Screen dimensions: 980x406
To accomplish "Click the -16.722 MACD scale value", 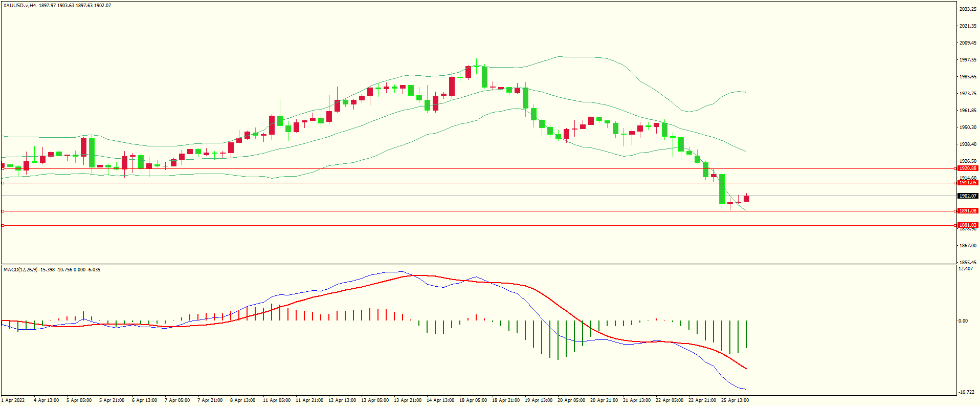I will tap(966, 392).
